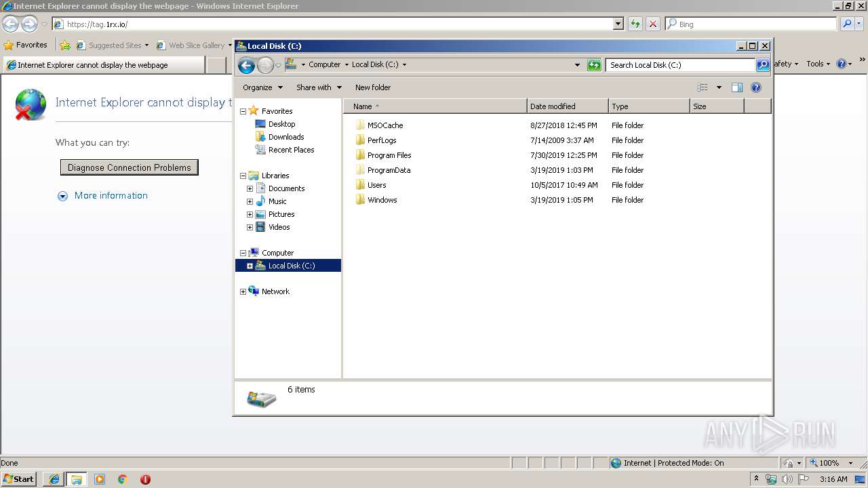
Task: Click the Start button
Action: (x=19, y=479)
